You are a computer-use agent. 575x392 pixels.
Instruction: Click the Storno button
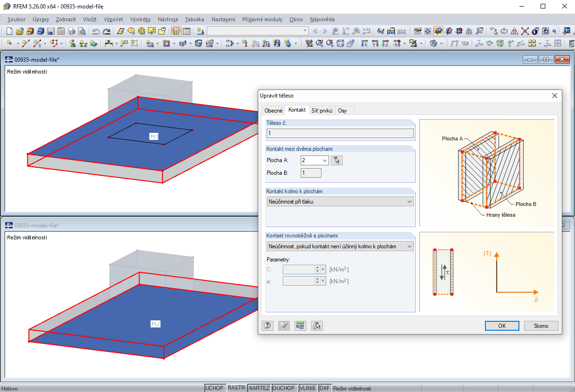point(541,326)
